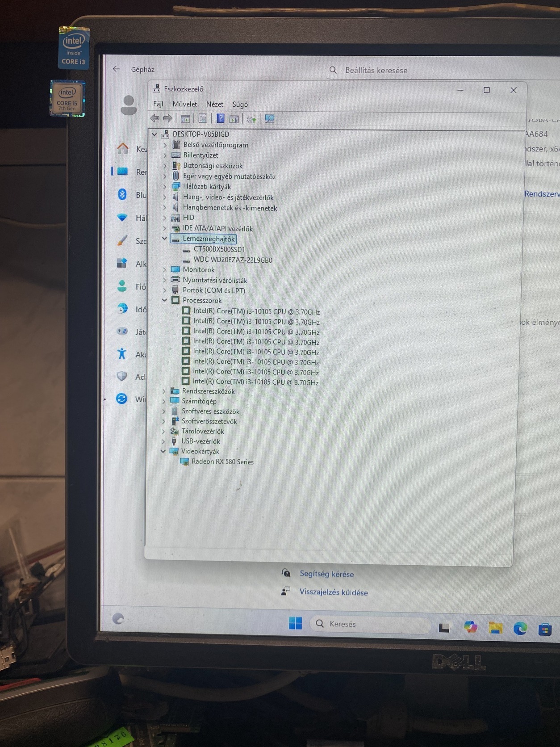Open the Segítség kérése link
560x747 pixels.
point(326,574)
